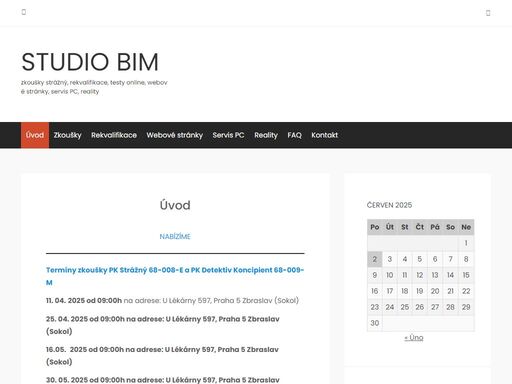Screen dimensions: 512x384
Task: Click the small icon at top right
Action: pyautogui.click(x=488, y=13)
